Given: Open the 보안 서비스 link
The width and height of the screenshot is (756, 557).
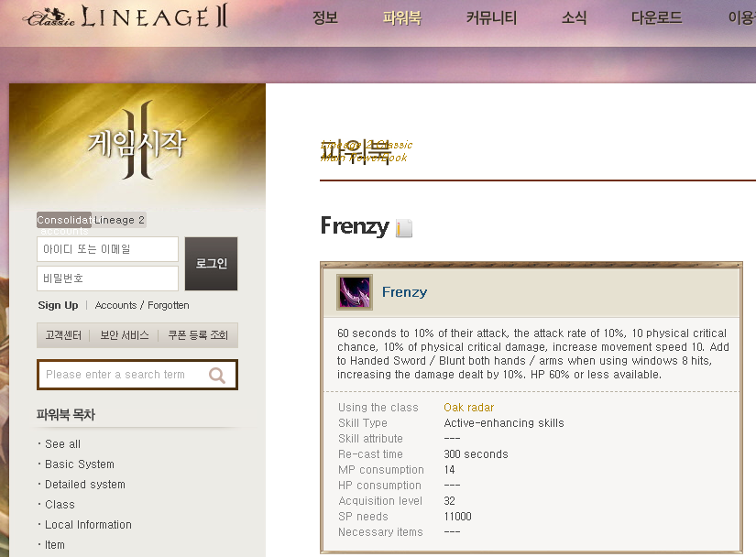Looking at the screenshot, I should tap(125, 335).
